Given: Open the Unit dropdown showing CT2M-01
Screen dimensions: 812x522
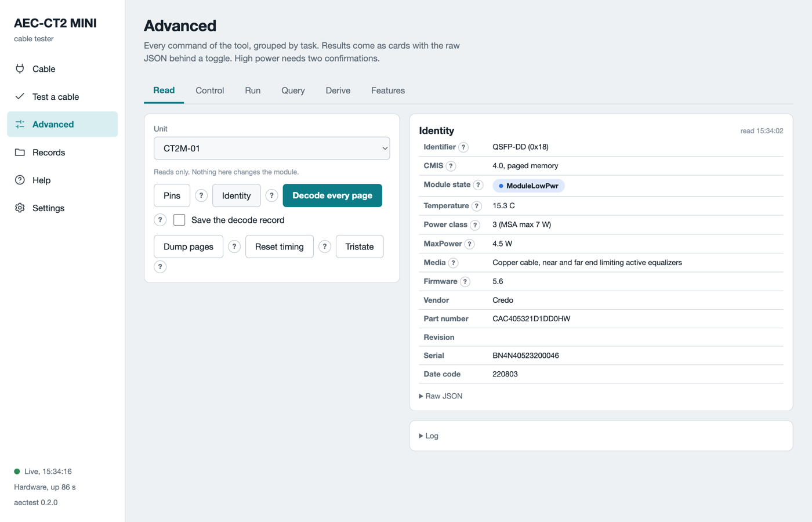Looking at the screenshot, I should point(271,148).
